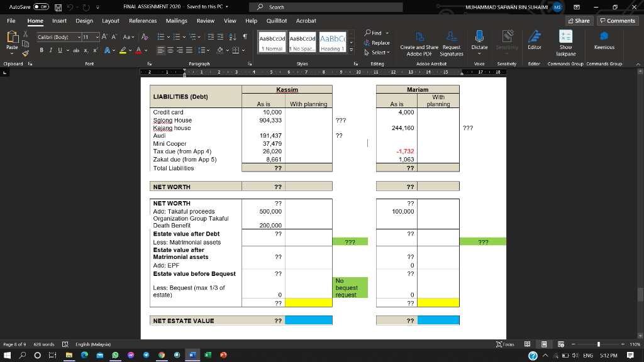644x362 pixels.
Task: Open the font size 11 dropdown
Action: (97, 37)
